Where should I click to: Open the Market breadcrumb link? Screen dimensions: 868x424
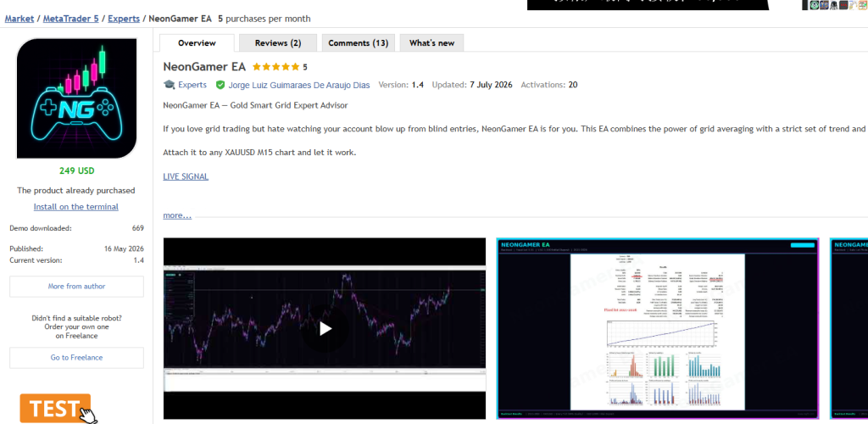pyautogui.click(x=19, y=19)
